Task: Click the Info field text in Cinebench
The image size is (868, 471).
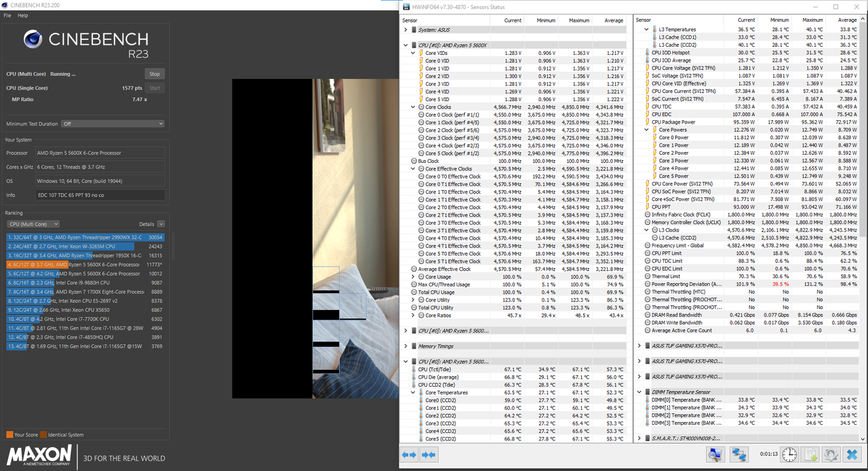Action: click(x=100, y=195)
